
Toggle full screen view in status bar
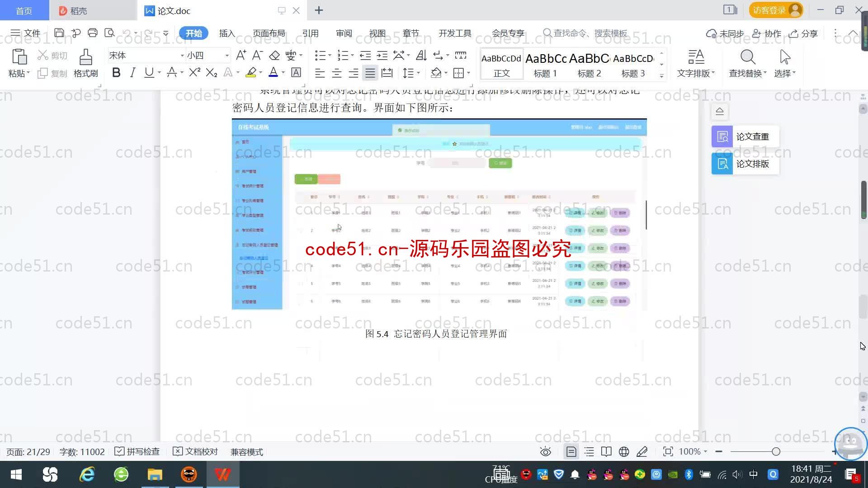[668, 451]
